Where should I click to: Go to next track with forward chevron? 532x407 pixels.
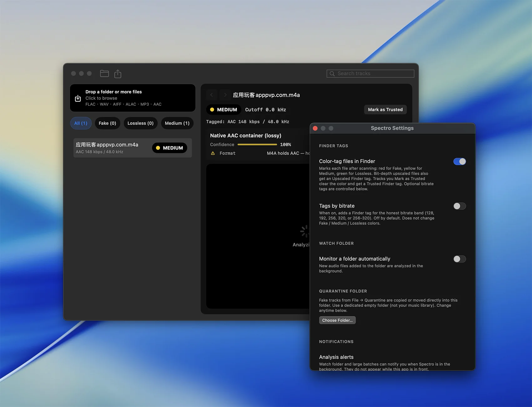(225, 95)
